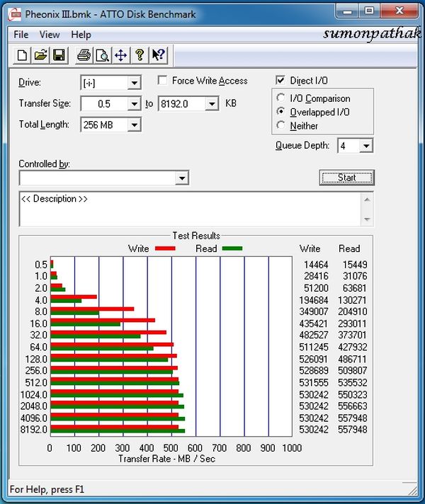Click read value 550323

(x=352, y=394)
